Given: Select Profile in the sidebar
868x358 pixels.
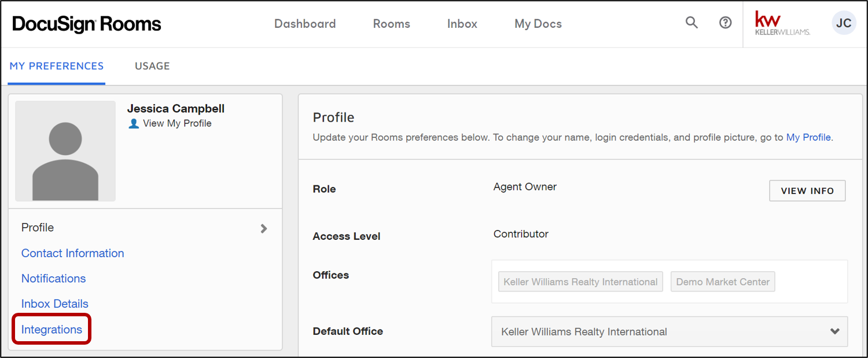Looking at the screenshot, I should pos(38,228).
